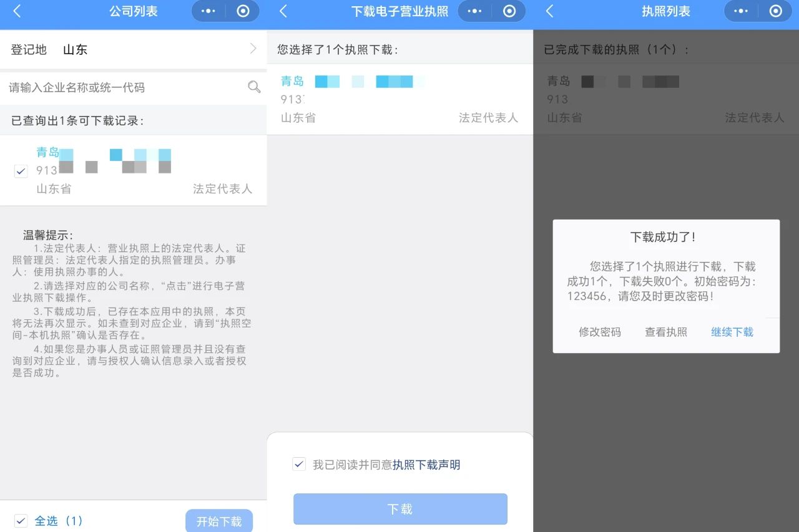Choose 修改密码 in the success dialog

coord(599,332)
